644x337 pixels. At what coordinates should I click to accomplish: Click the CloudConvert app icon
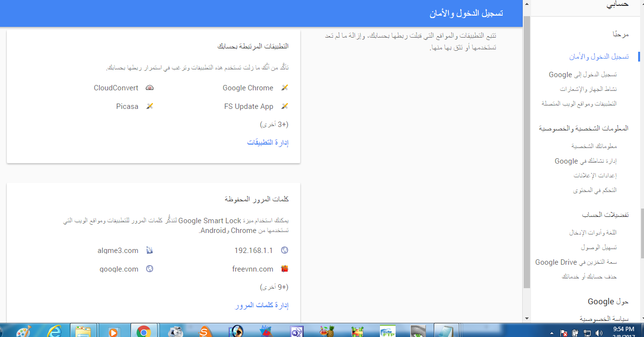tap(150, 88)
